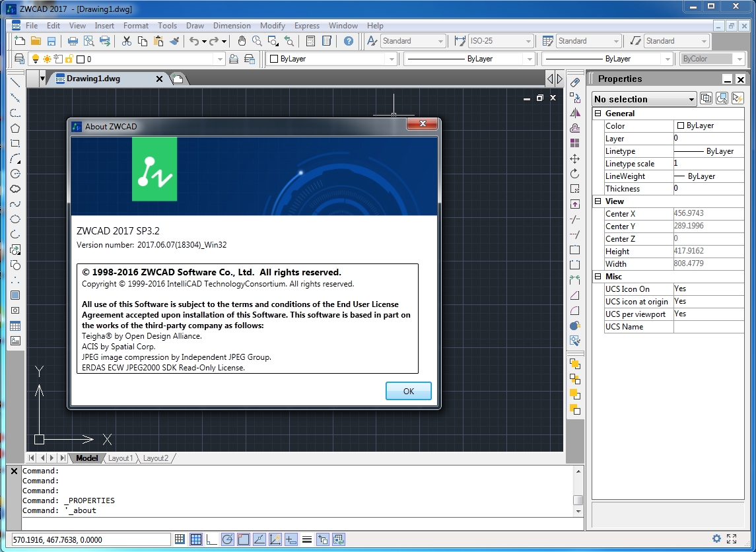Click the Zoom Previous icon
The width and height of the screenshot is (756, 552).
click(x=289, y=42)
